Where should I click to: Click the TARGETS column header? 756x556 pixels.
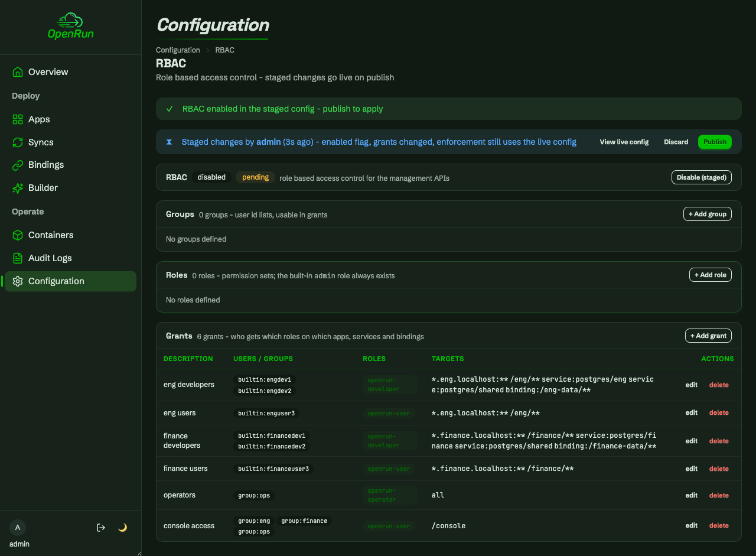pos(448,359)
